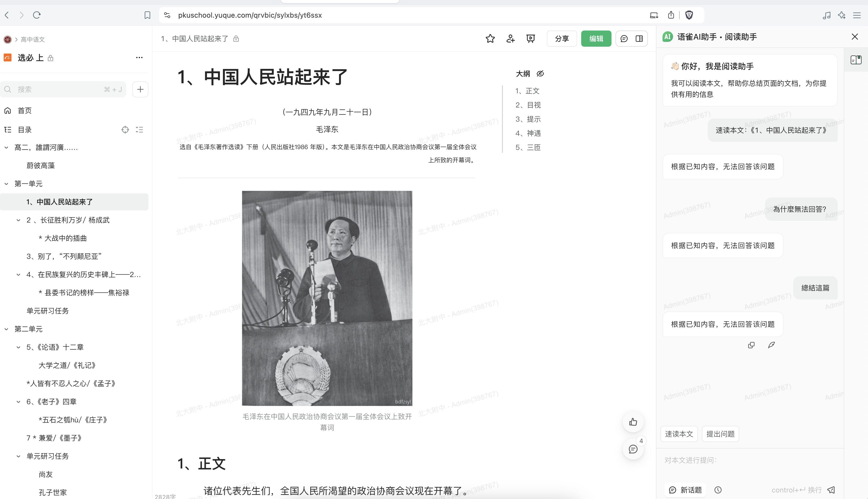The width and height of the screenshot is (868, 499).
Task: Toggle the right side panel icon
Action: 639,39
